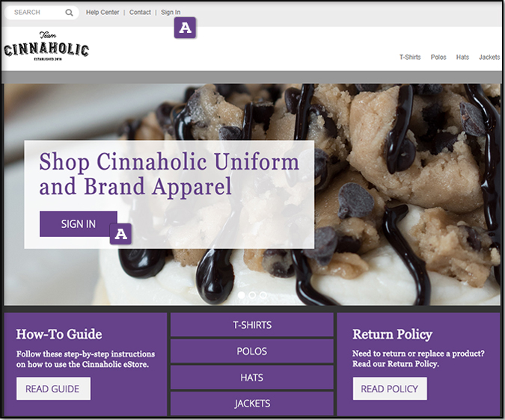Click the Help Center link
The image size is (505, 420).
click(102, 12)
